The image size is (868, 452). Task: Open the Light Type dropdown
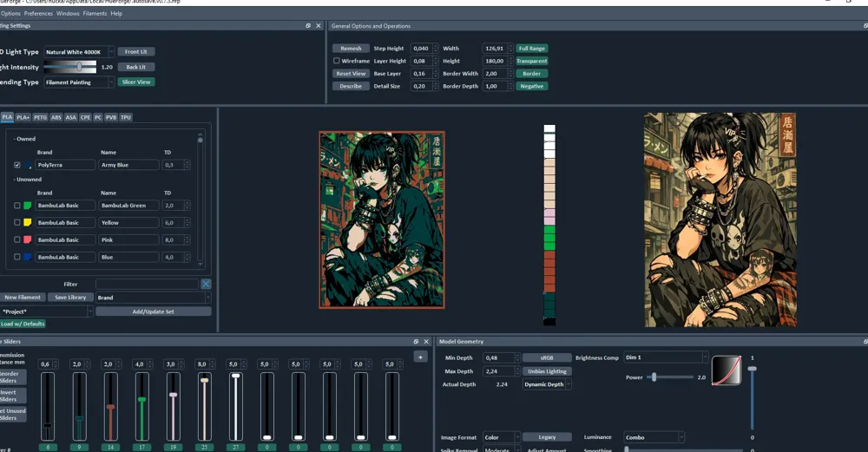pyautogui.click(x=79, y=52)
